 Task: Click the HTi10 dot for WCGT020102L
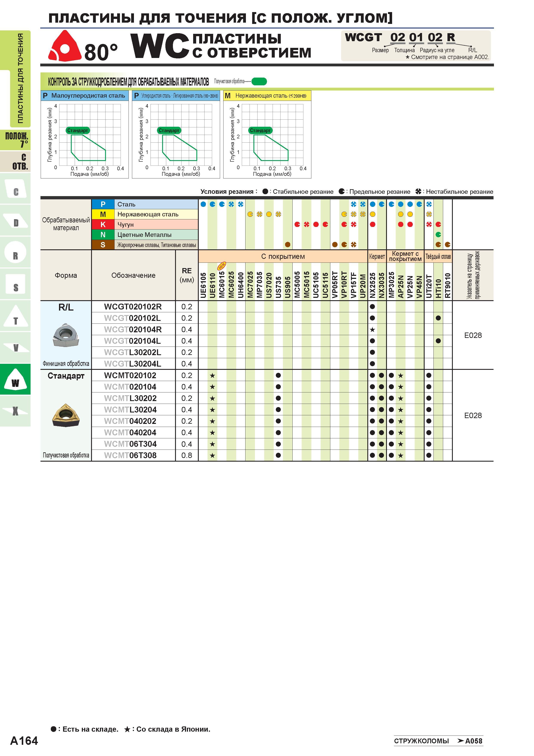click(438, 318)
